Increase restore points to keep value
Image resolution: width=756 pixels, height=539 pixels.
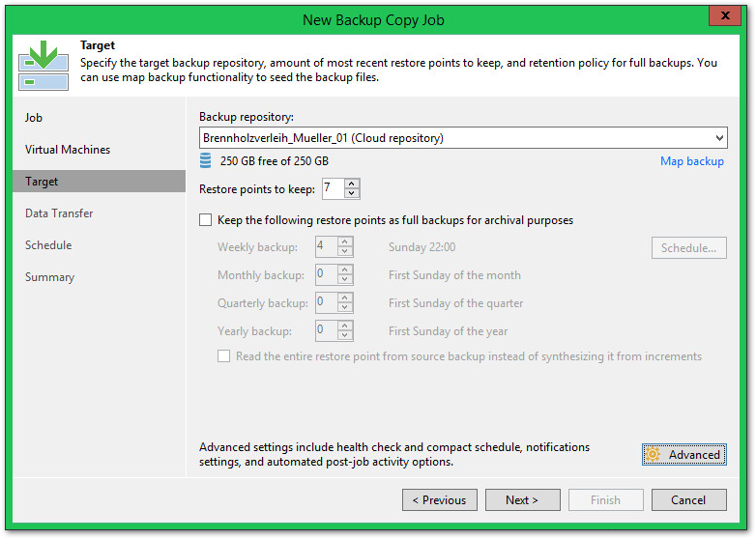click(x=352, y=184)
